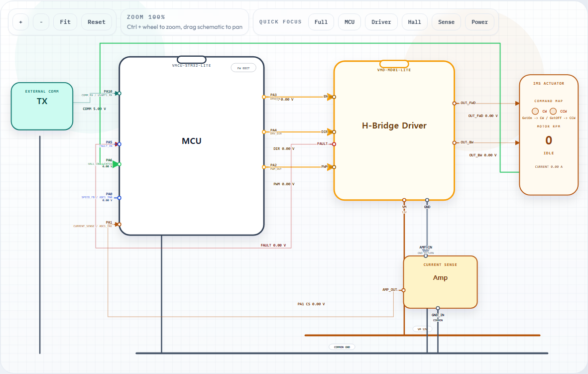Open the FW EDIT button on MCU
The height and width of the screenshot is (374, 588).
[243, 68]
